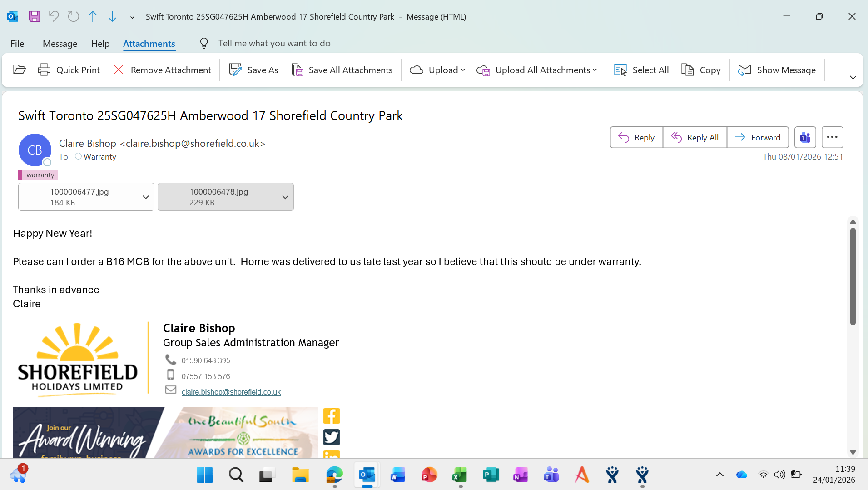Open the attachment with folder icon

[x=20, y=70]
